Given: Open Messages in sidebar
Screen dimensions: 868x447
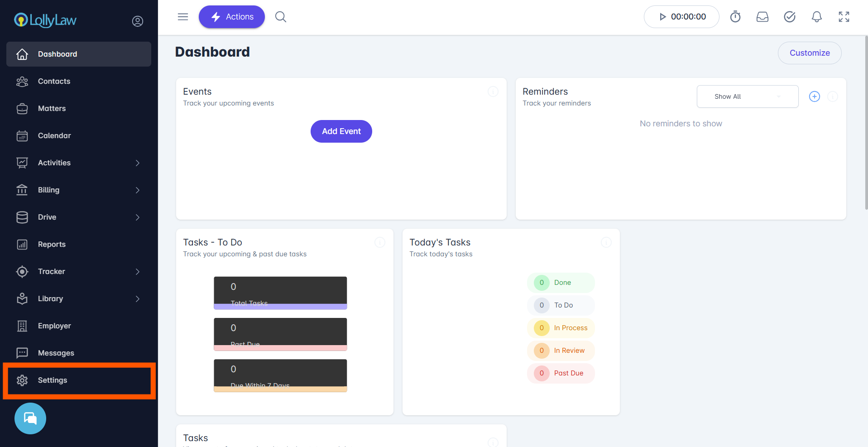Looking at the screenshot, I should pos(79,353).
